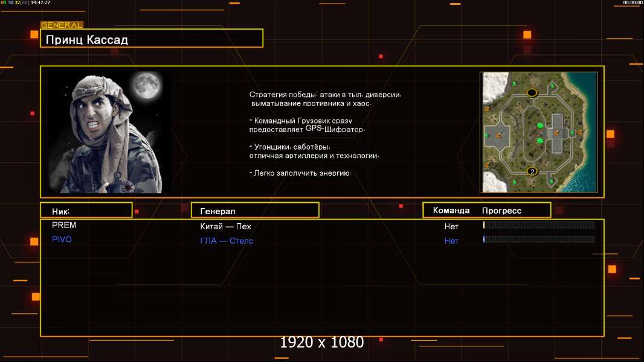Select the "Ник:" column header
Image resolution: width=644 pixels, height=362 pixels.
click(x=86, y=211)
